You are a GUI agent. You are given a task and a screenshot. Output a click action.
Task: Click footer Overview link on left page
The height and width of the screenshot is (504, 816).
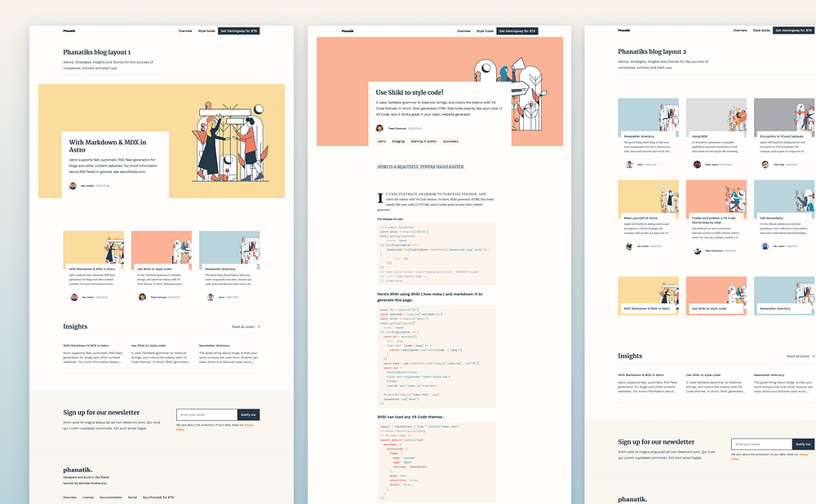[69, 497]
